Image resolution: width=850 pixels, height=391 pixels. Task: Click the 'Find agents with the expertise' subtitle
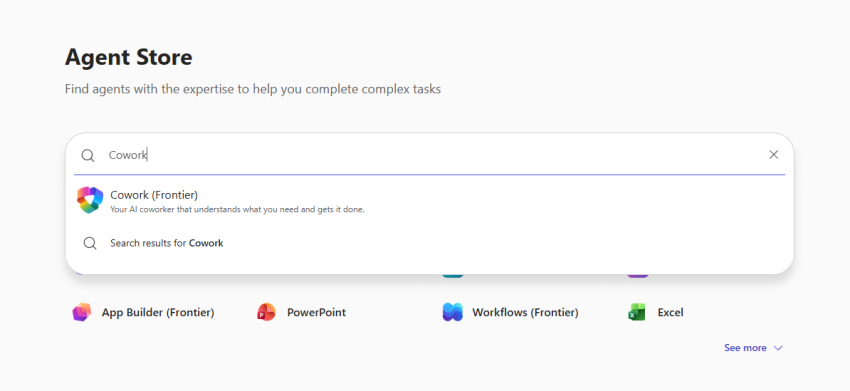pos(253,89)
